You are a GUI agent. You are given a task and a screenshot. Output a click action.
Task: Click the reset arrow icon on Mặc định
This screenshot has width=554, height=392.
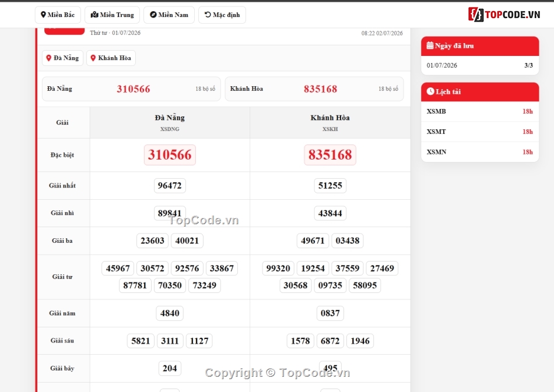tap(208, 15)
